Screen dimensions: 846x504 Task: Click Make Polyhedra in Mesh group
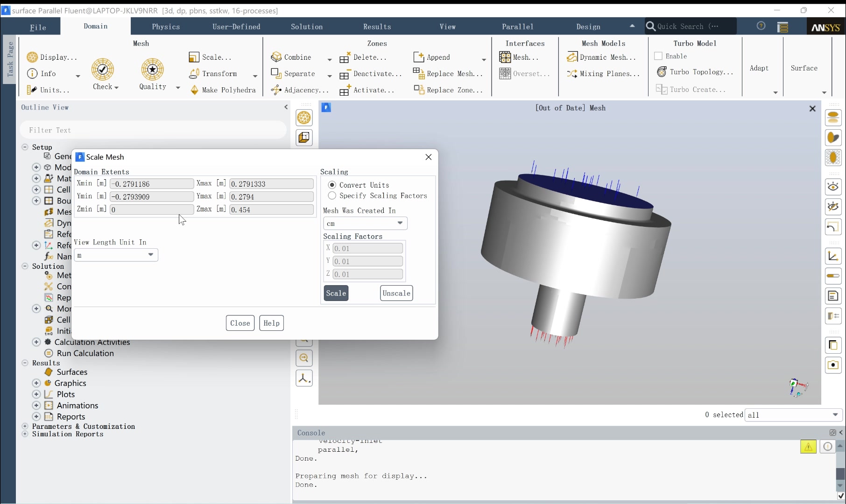223,90
